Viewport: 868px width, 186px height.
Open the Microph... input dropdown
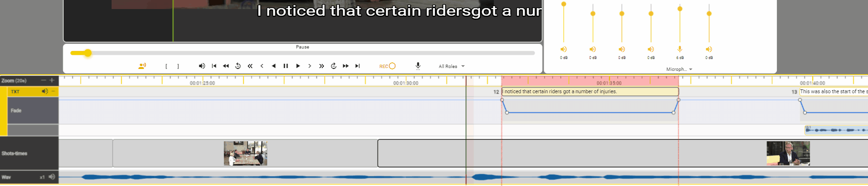click(x=679, y=69)
